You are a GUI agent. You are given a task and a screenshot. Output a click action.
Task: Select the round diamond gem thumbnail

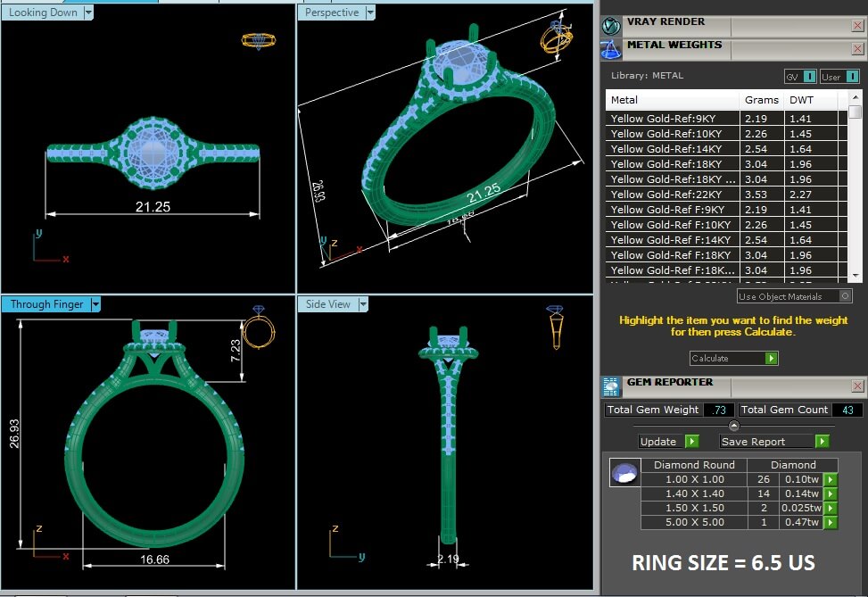coord(624,473)
